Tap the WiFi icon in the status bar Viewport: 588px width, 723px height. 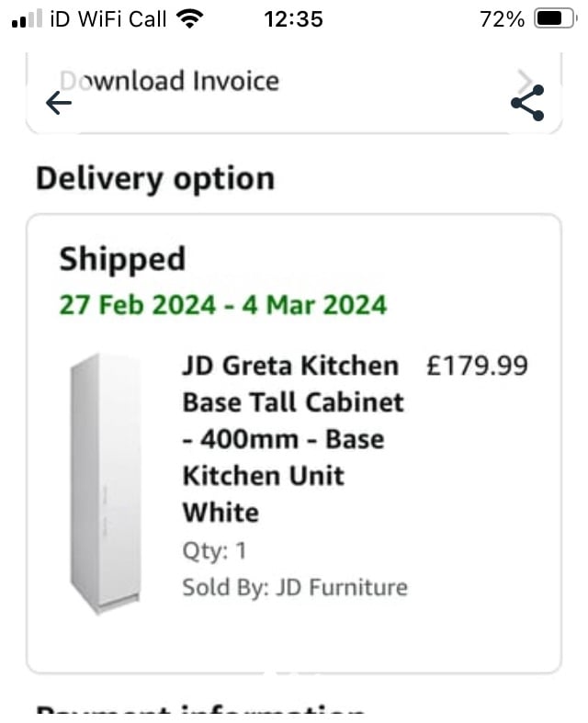click(x=189, y=19)
